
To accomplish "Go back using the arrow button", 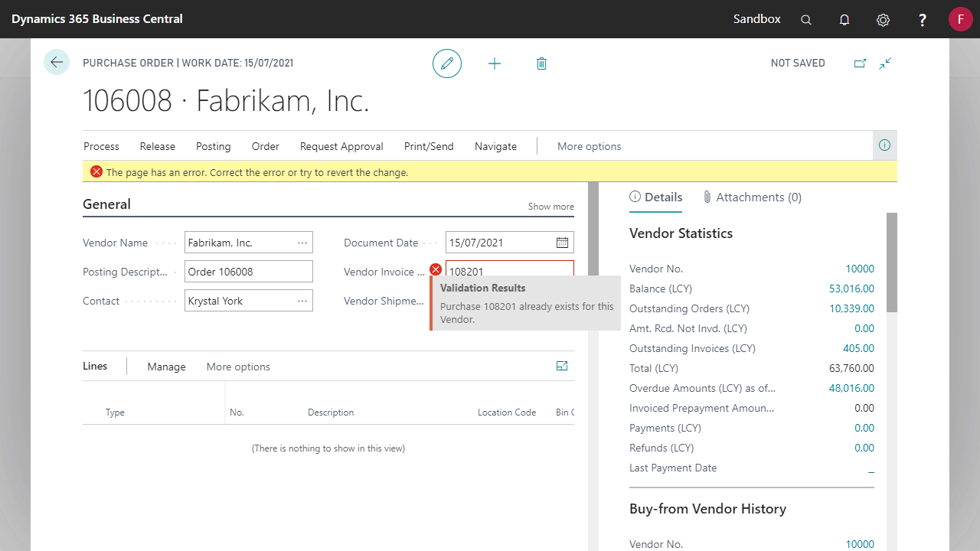I will (57, 62).
